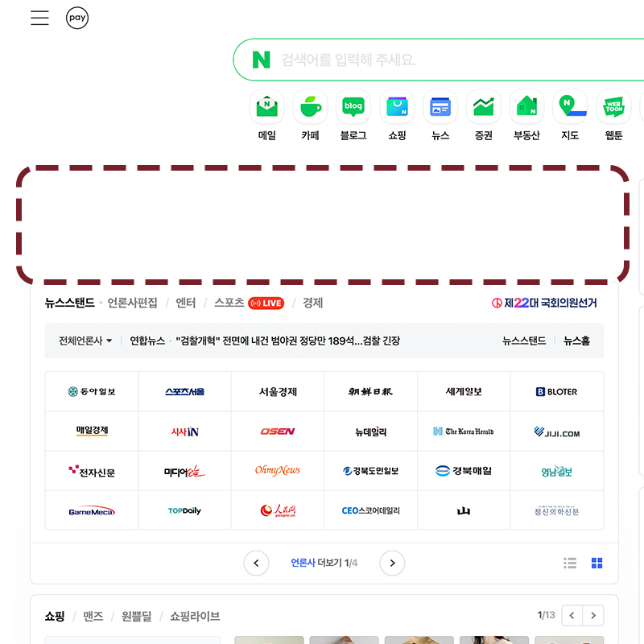
Task: Open the 서울경제 publisher tile
Action: click(x=278, y=391)
